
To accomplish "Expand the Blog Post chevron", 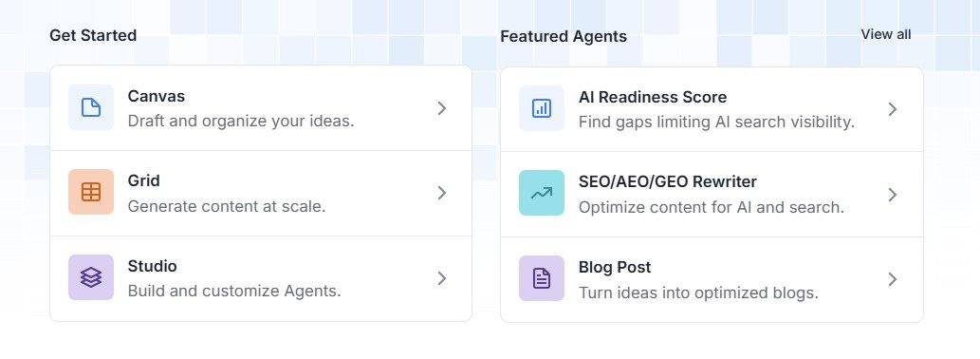I will tap(893, 279).
